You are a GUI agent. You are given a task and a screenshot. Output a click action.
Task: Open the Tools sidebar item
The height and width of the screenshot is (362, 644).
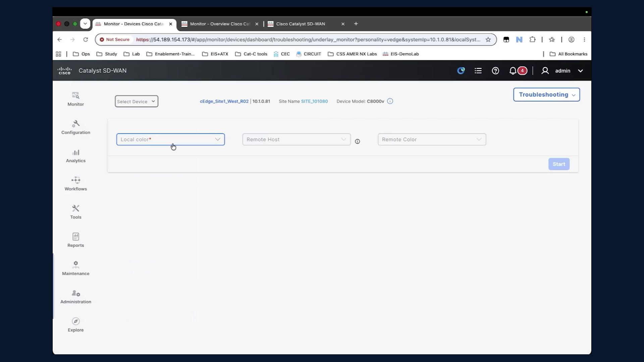pyautogui.click(x=75, y=212)
